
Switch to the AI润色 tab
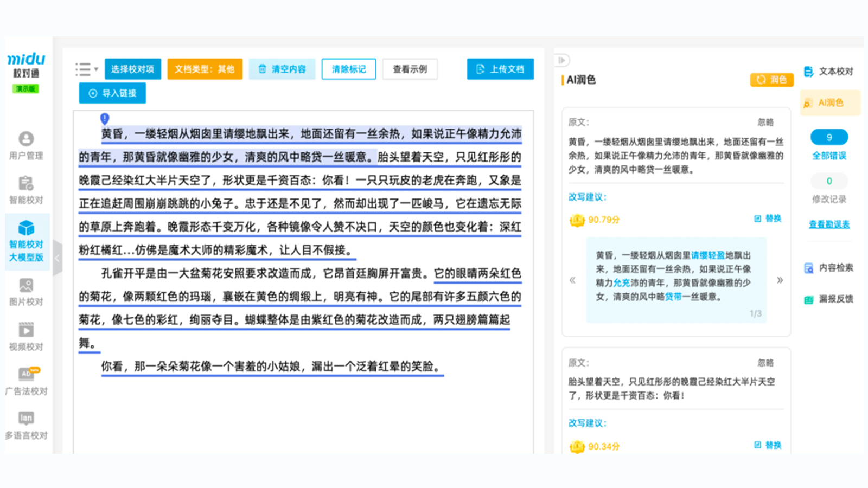[830, 103]
